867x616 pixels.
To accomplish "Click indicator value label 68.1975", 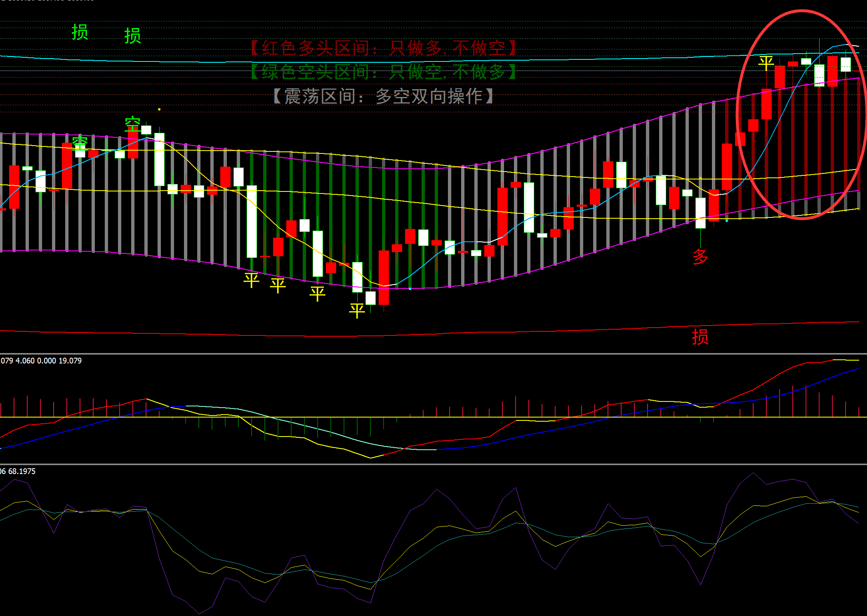I will 21,471.
